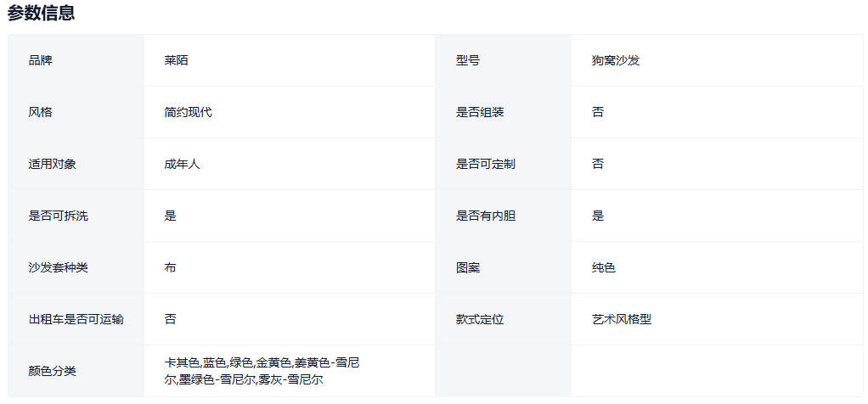The image size is (868, 404).
Task: Click the 品牌 label cell
Action: tap(40, 60)
